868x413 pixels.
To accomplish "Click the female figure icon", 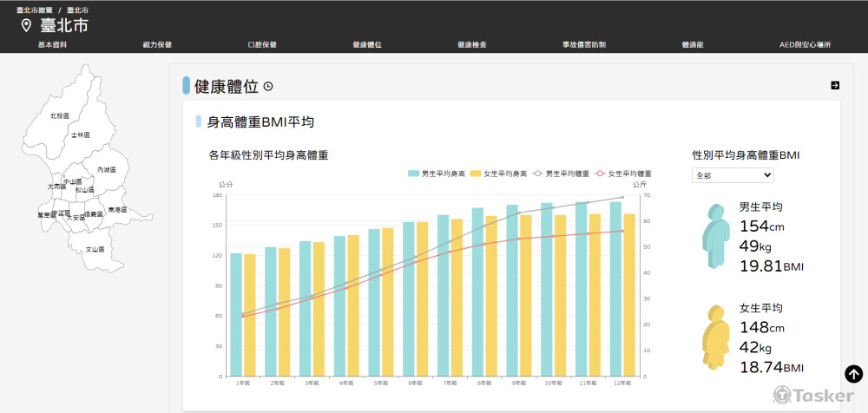I will [x=715, y=338].
